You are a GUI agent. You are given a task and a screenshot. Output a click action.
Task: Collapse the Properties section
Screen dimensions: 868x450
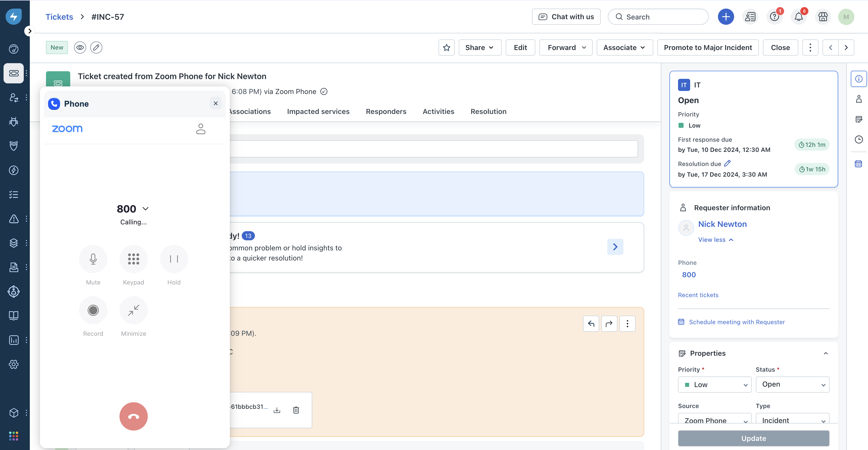826,353
